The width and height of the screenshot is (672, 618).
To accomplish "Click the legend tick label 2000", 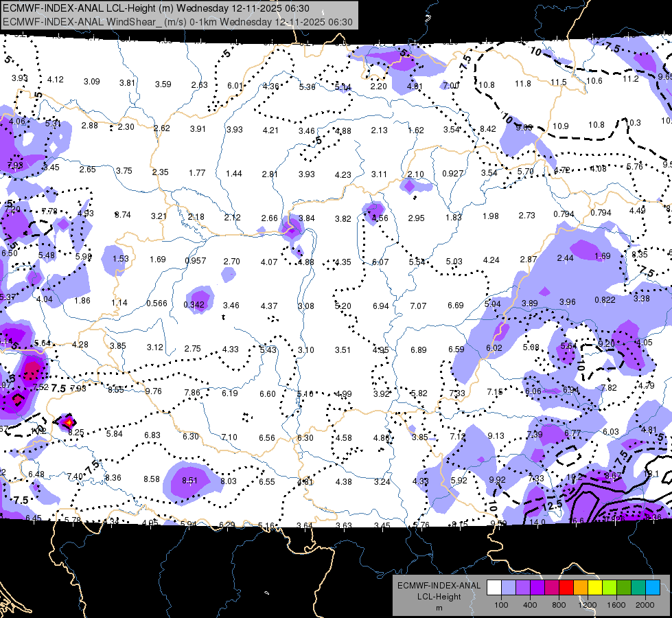I will tap(645, 605).
